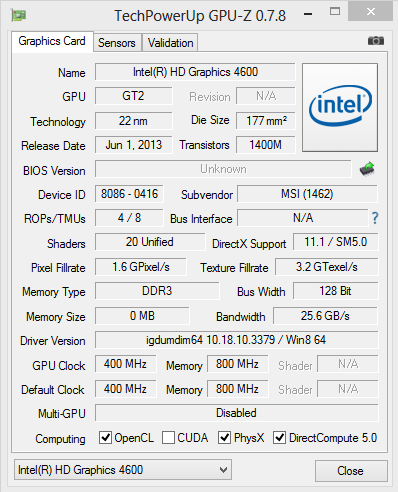The height and width of the screenshot is (492, 398).
Task: Click the GPU field showing GT2
Action: click(x=134, y=96)
